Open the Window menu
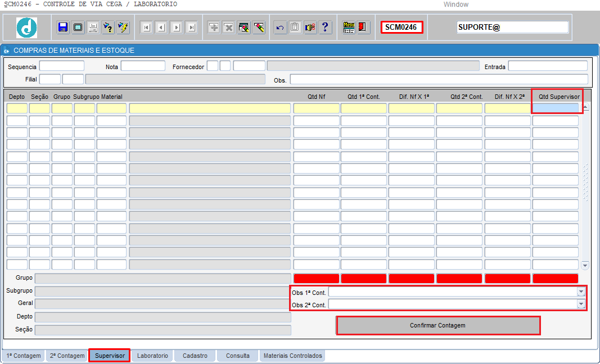The height and width of the screenshot is (364, 600). (455, 4)
